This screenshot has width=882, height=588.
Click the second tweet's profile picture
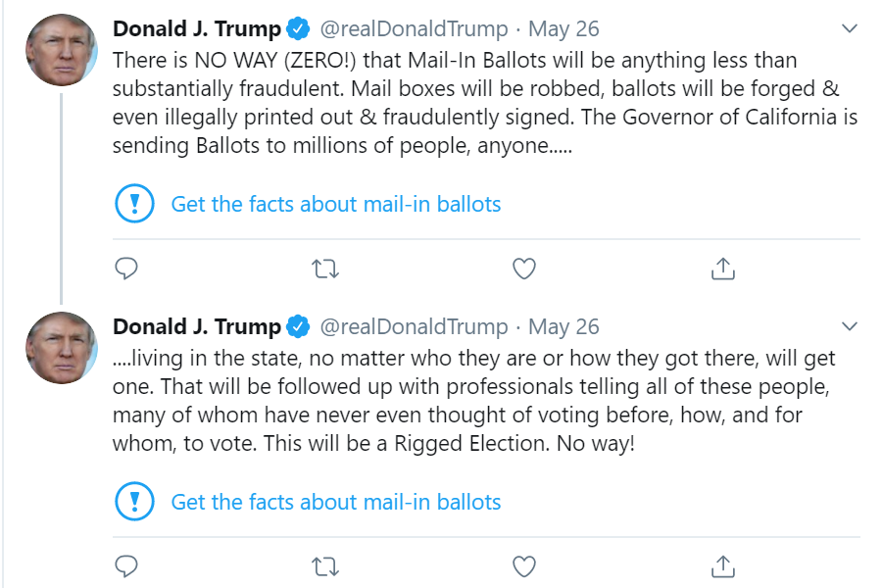click(x=61, y=348)
